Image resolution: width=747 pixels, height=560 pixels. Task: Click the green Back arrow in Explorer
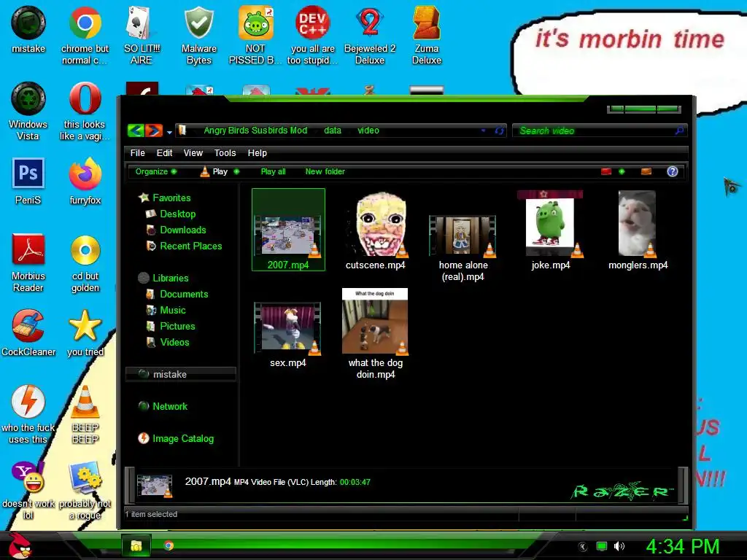(136, 131)
